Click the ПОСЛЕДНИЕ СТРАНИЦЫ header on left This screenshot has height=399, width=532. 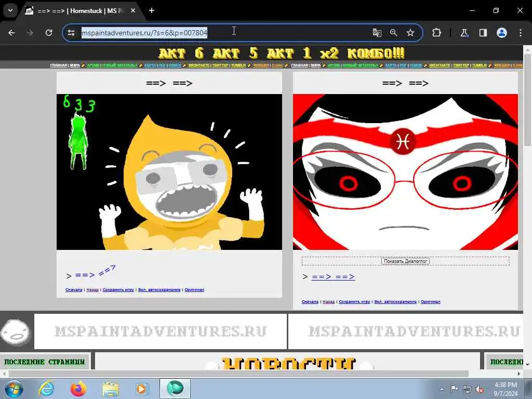(x=45, y=362)
